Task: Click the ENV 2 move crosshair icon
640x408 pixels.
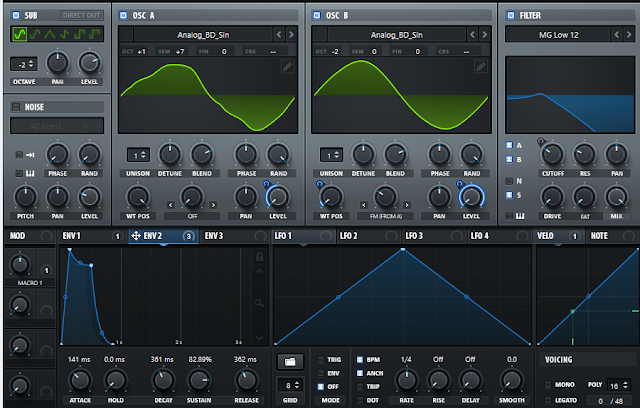Action: pyautogui.click(x=136, y=236)
